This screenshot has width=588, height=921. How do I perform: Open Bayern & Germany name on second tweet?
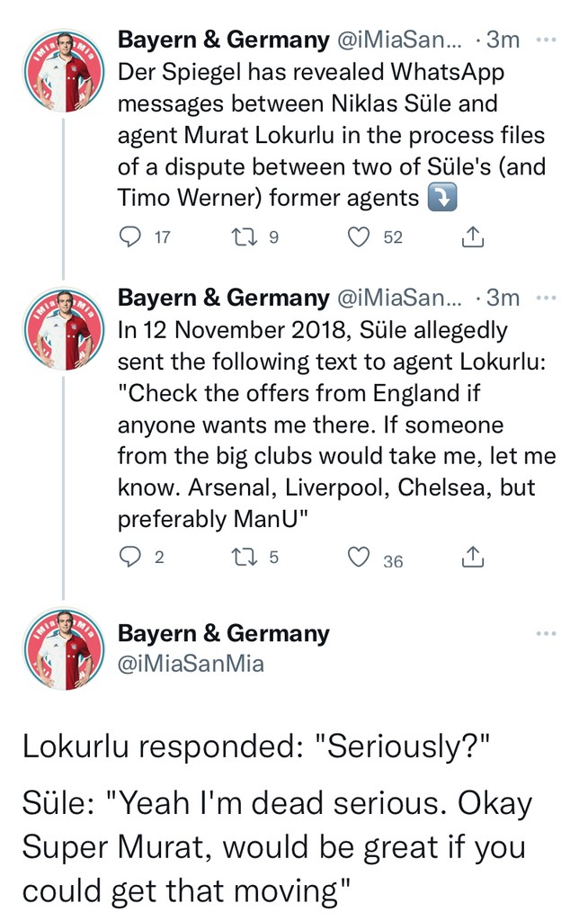[224, 298]
